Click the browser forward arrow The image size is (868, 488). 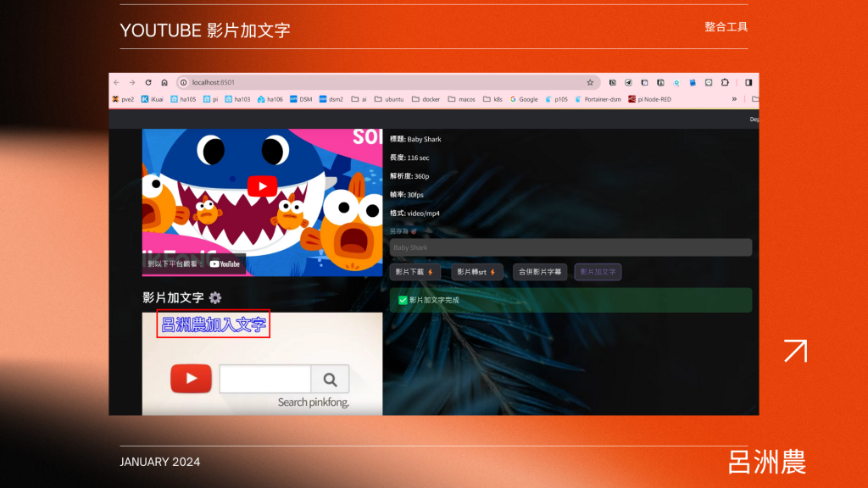coord(132,82)
